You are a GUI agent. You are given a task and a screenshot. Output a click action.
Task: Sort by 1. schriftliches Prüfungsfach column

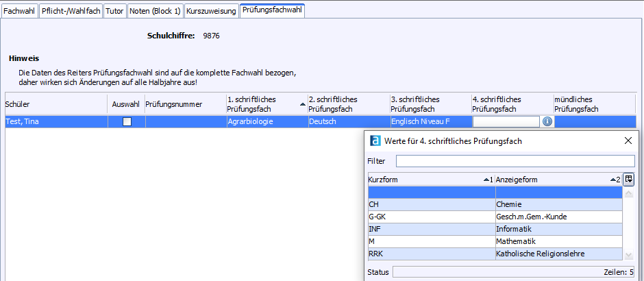pos(267,104)
